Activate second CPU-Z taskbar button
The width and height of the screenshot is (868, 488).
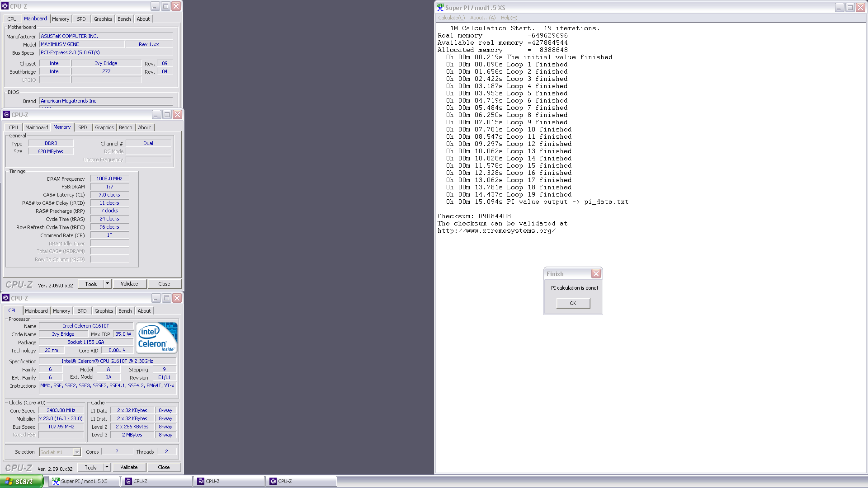tap(229, 481)
